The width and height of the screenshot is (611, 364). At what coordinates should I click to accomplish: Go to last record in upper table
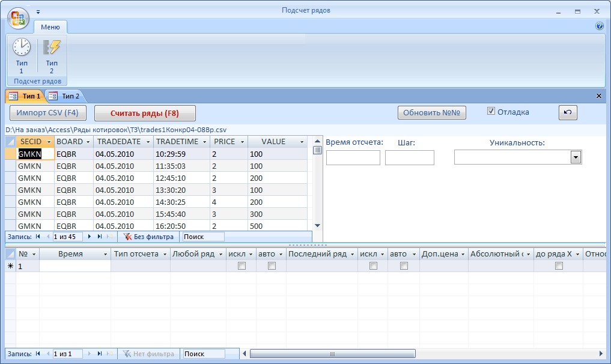99,237
